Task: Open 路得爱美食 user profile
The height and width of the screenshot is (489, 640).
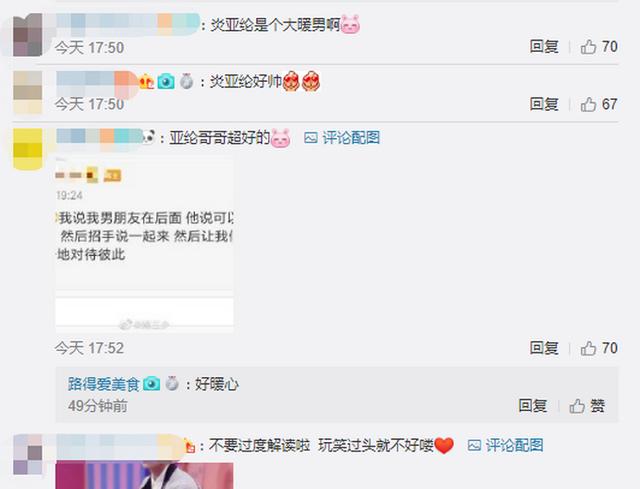Action: (x=104, y=385)
